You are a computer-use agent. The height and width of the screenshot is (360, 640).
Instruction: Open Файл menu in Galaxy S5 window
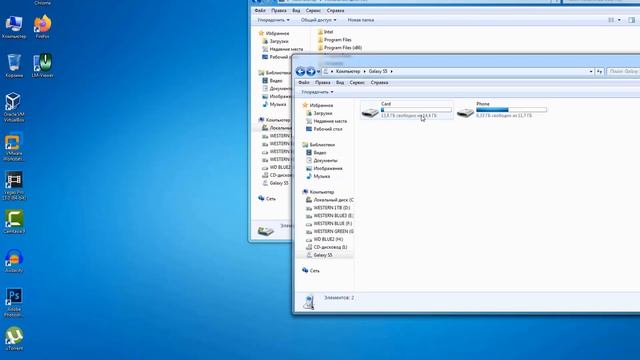[304, 82]
